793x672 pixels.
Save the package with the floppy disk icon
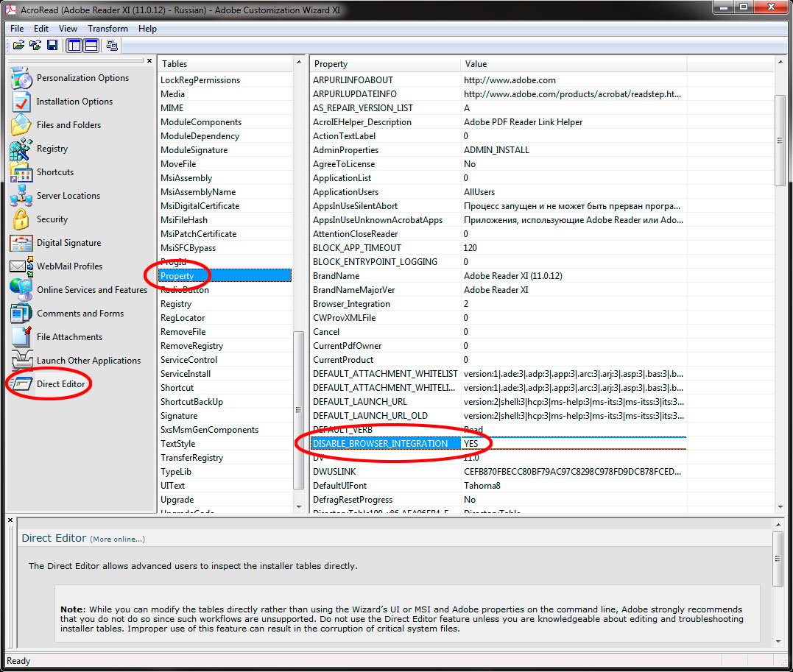point(52,46)
